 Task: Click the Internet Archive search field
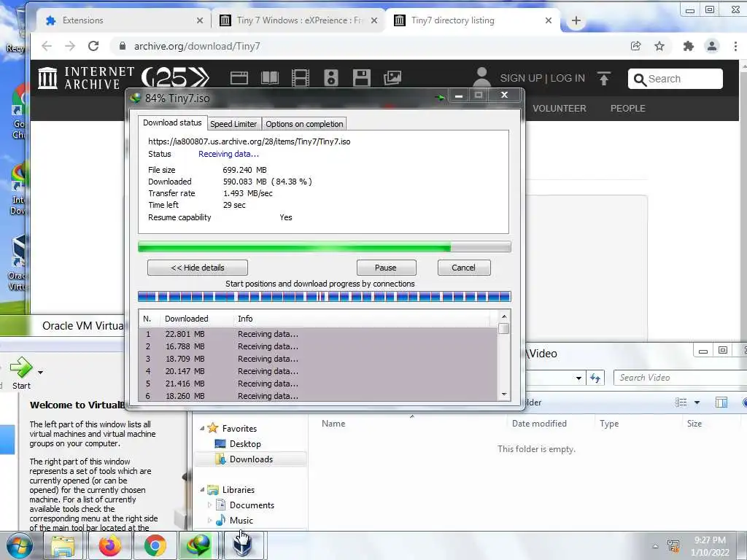coord(676,79)
